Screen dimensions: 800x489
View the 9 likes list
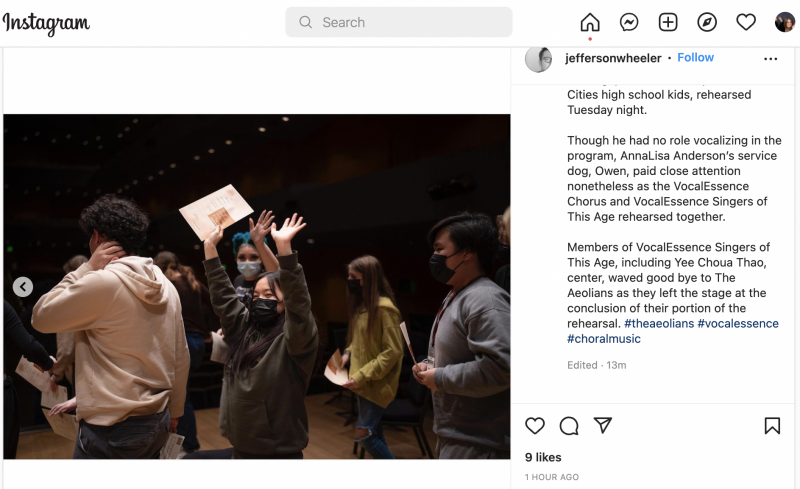click(x=543, y=457)
